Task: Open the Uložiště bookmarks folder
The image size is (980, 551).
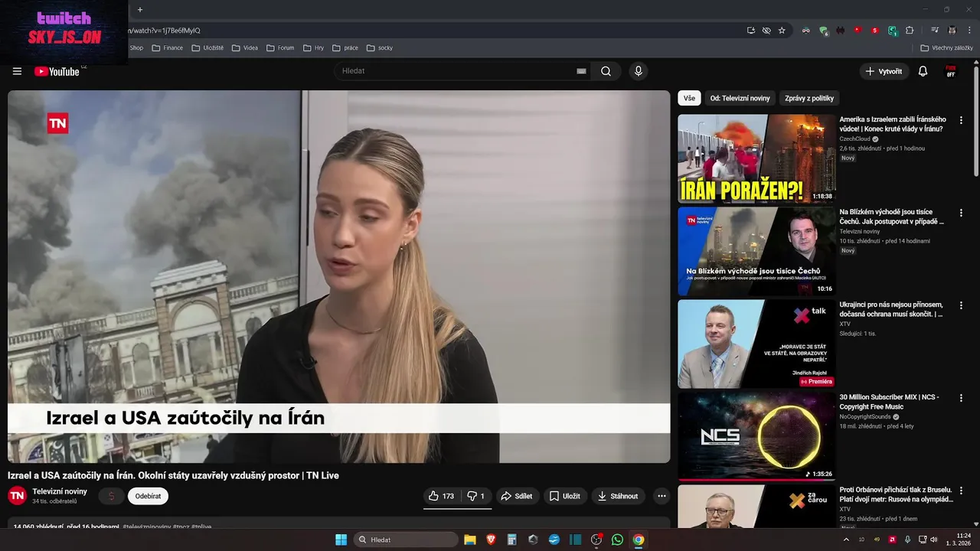Action: click(x=207, y=47)
